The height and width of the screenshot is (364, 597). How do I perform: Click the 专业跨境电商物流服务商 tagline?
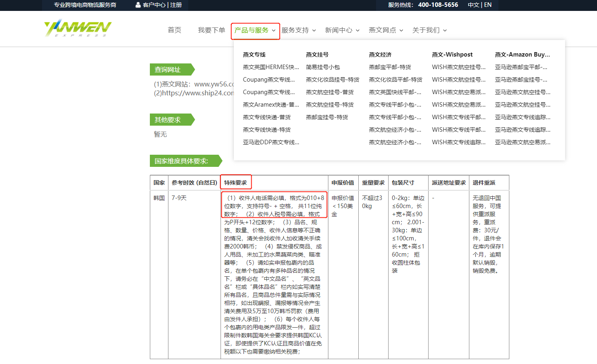(85, 5)
